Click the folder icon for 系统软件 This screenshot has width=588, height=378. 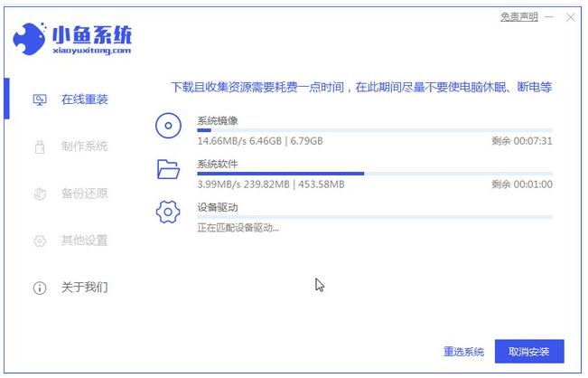(169, 169)
